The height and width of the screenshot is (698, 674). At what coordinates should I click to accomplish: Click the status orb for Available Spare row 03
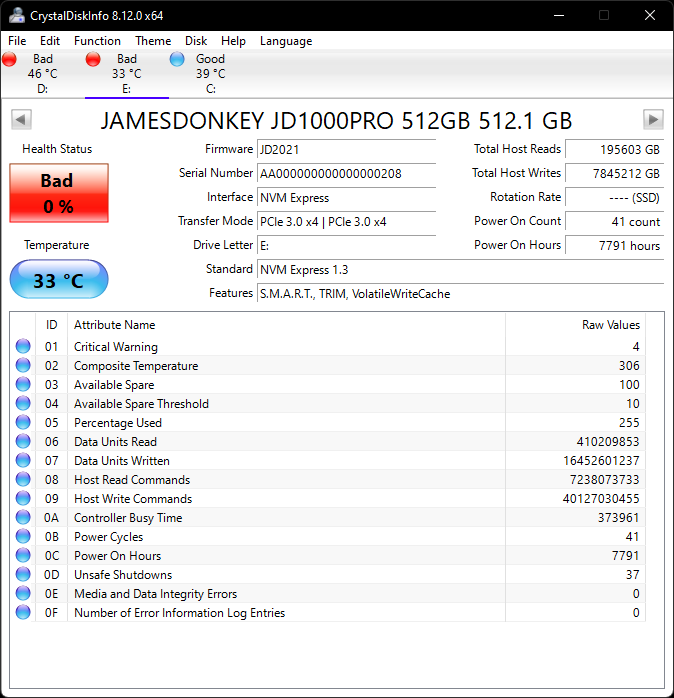click(x=23, y=385)
